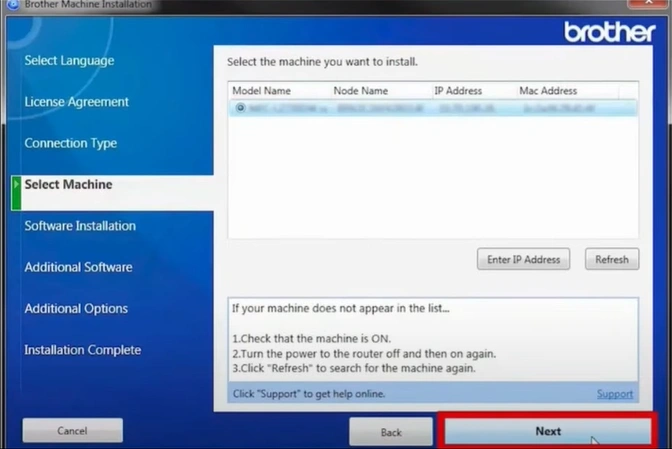Image resolution: width=672 pixels, height=449 pixels.
Task: Click the IP Address column header
Action: pyautogui.click(x=458, y=91)
